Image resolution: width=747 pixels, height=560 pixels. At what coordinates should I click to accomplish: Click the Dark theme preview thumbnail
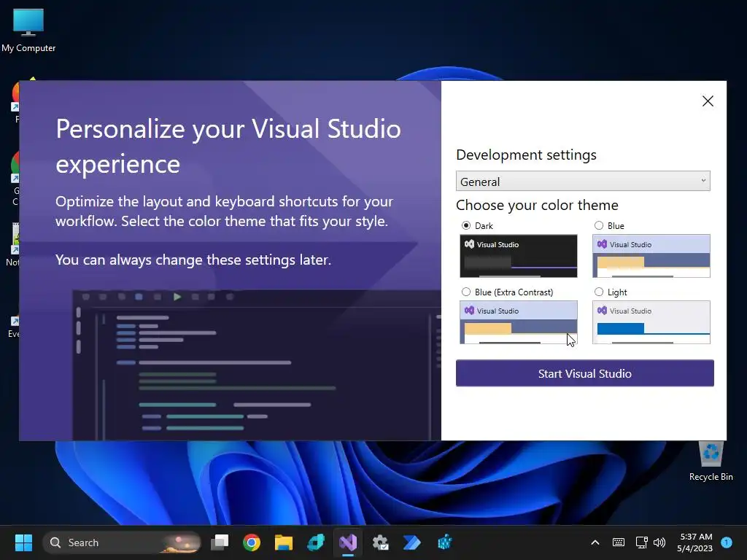point(519,256)
